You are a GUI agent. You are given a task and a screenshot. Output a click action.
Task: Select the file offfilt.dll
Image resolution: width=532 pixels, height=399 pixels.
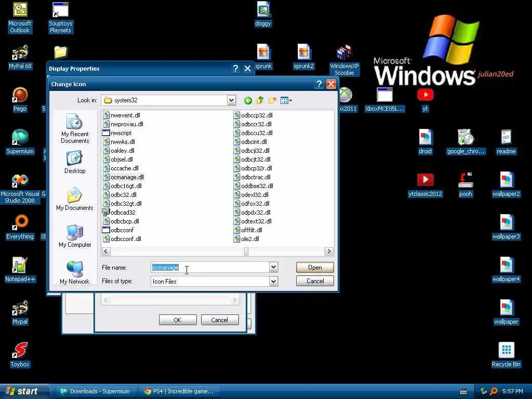coord(248,230)
